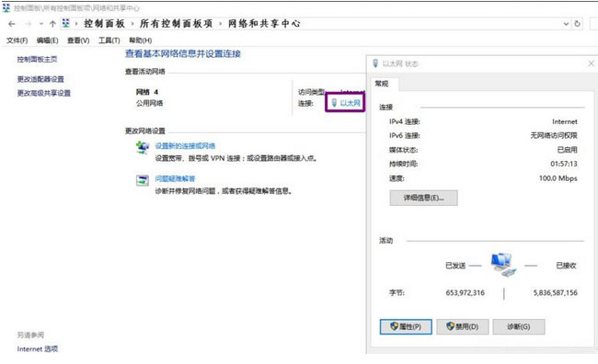The width and height of the screenshot is (598, 364).
Task: Click the window title bar control panel icon
Action: click(x=6, y=7)
